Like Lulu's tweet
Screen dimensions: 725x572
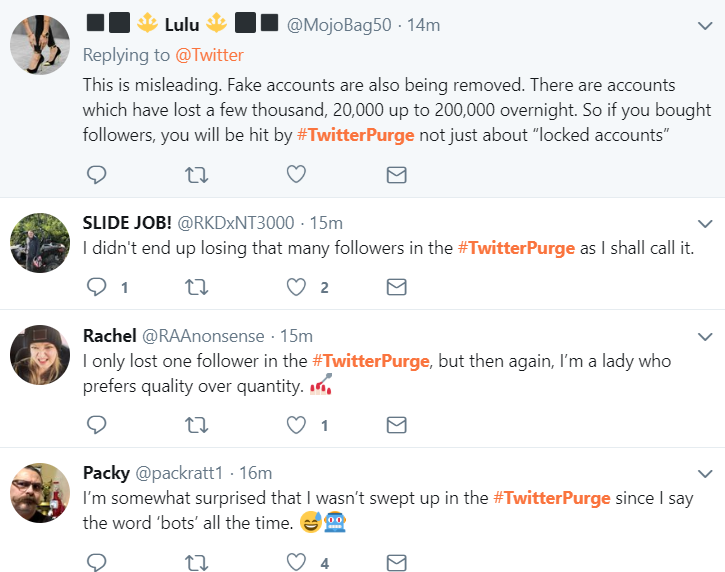[x=296, y=175]
